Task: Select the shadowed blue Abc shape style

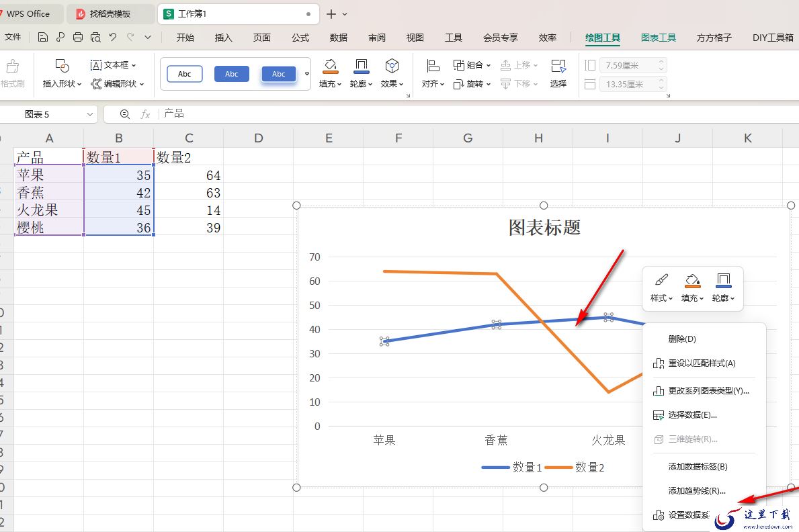Action: point(279,74)
